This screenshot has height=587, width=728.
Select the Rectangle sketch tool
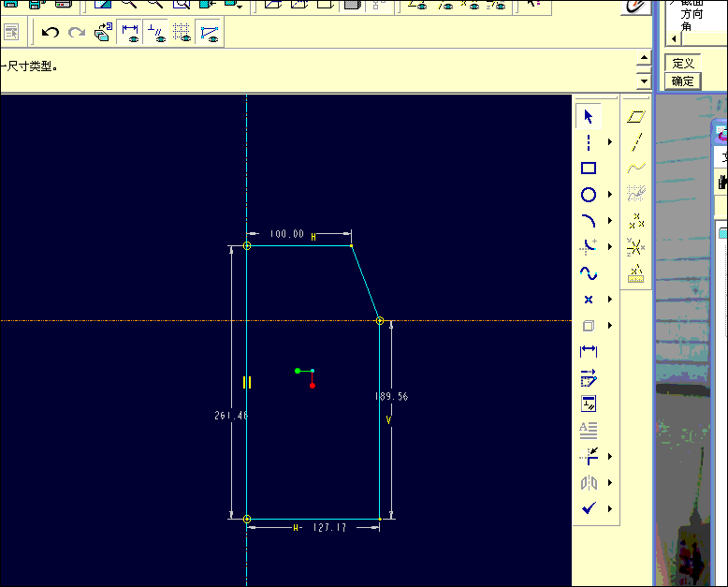[x=589, y=169]
